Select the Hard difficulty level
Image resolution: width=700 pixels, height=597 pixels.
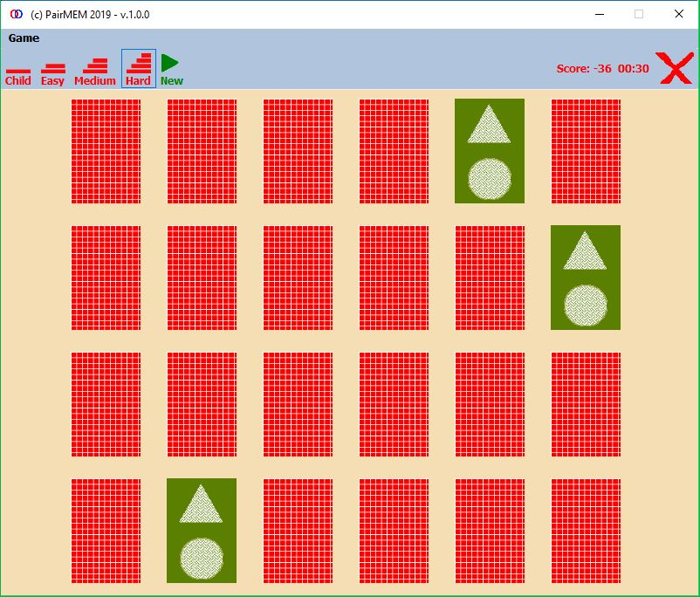click(139, 68)
